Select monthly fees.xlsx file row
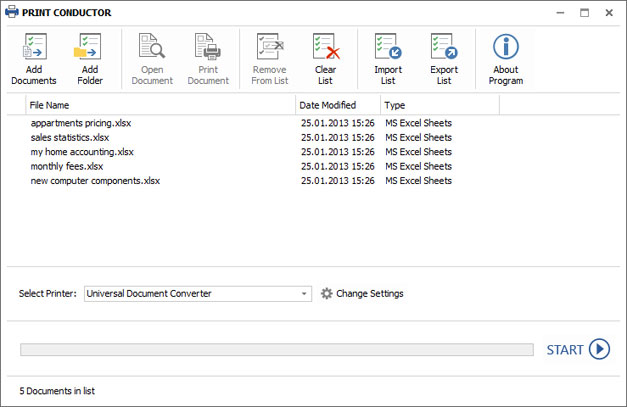The image size is (627, 407). [313, 166]
